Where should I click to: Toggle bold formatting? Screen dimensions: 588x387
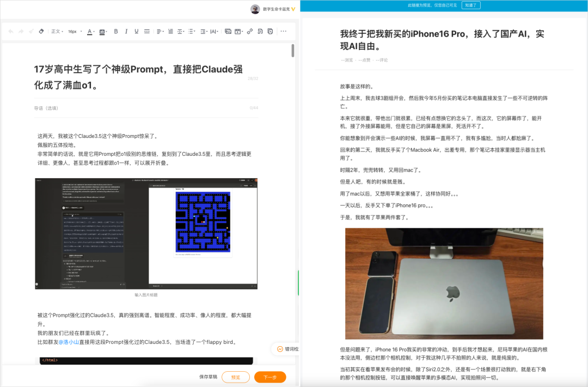pos(116,32)
